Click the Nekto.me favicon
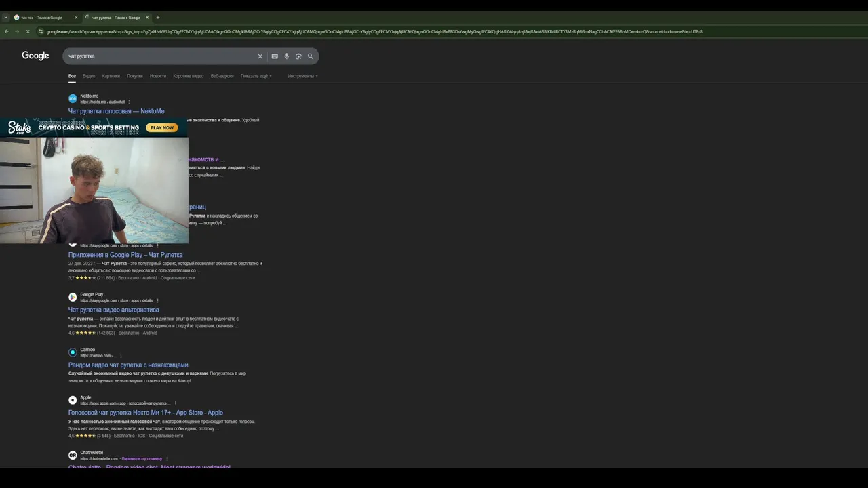Screen dimensions: 868x488 click(73, 98)
